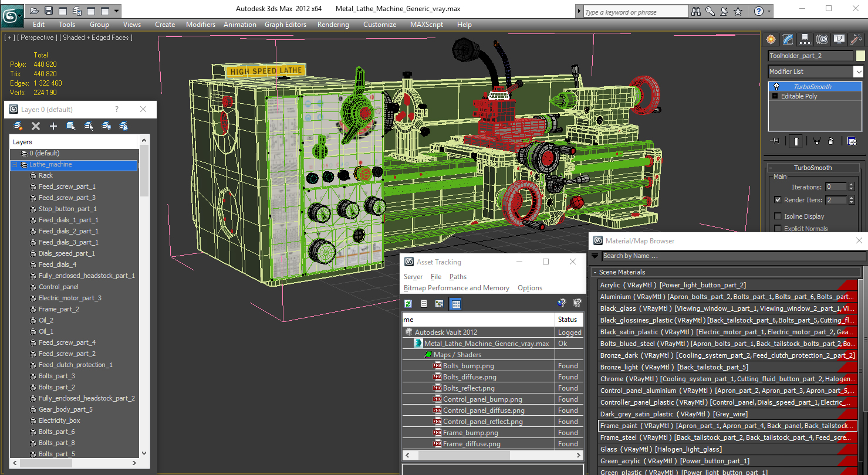Click the keyword or phrase search field
Screen dimensions: 868x475
pos(635,12)
